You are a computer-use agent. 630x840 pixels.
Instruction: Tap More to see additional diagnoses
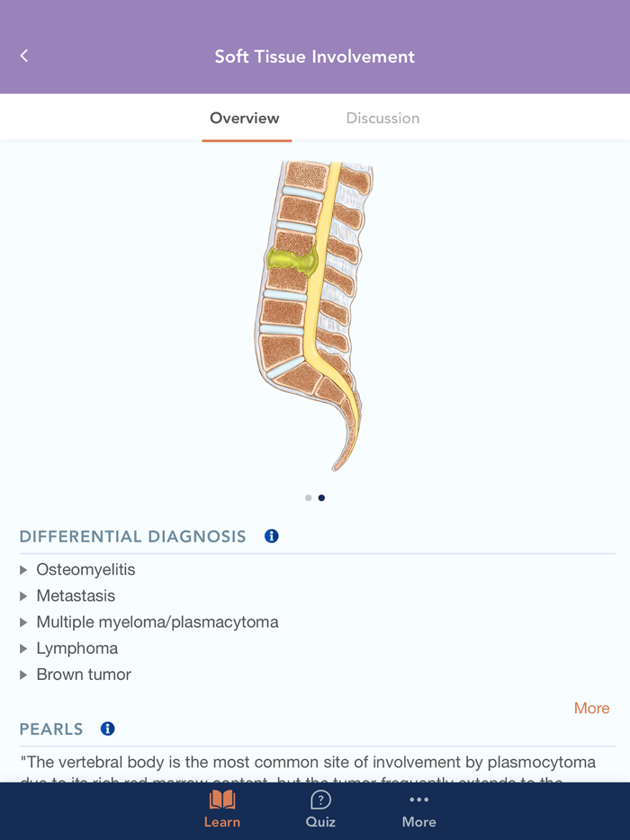click(x=591, y=708)
